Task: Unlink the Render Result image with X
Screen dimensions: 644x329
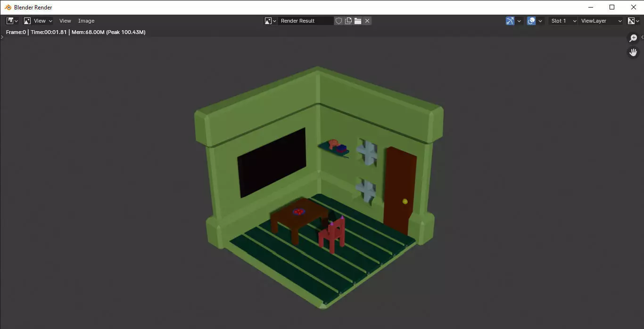Action: 367,21
